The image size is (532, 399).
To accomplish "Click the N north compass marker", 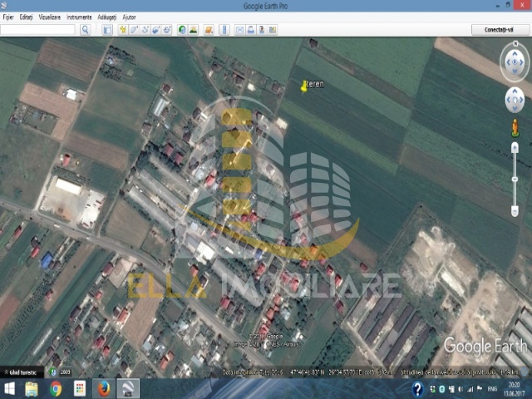I will tap(515, 43).
